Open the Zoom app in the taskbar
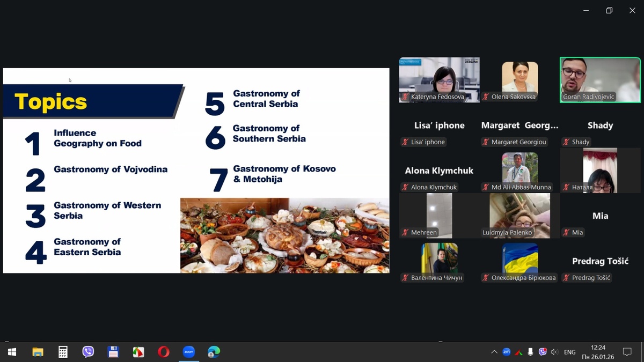Screen dimensions: 644x362 tap(188, 352)
